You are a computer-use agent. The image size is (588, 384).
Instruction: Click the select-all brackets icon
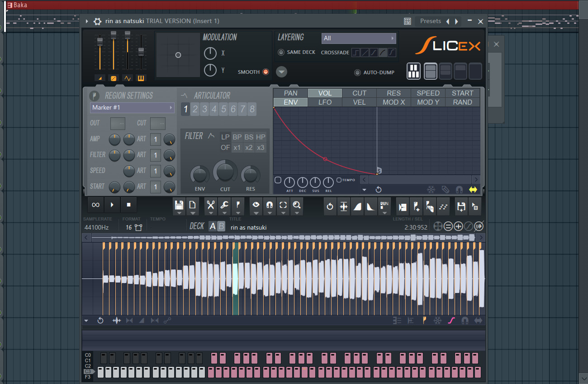(283, 205)
